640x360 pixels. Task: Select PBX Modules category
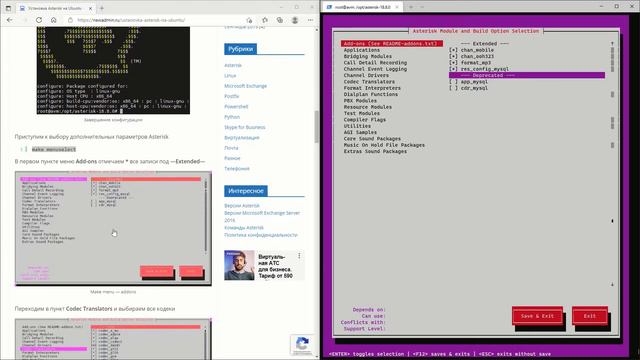coord(360,100)
